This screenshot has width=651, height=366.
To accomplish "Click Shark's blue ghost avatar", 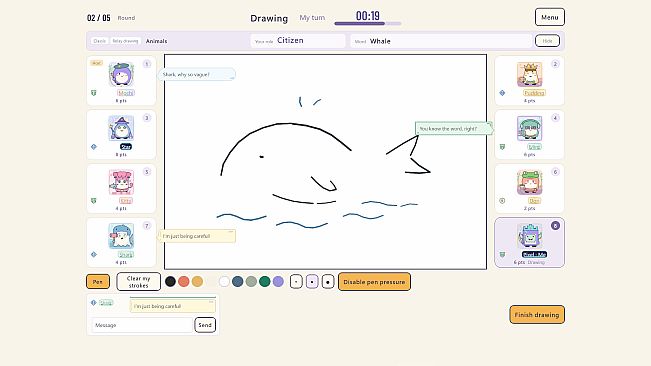I will coord(121,236).
